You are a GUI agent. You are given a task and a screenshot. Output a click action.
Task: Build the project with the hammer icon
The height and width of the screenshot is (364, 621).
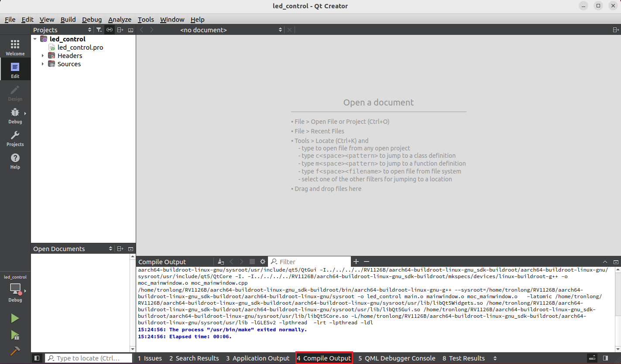15,351
